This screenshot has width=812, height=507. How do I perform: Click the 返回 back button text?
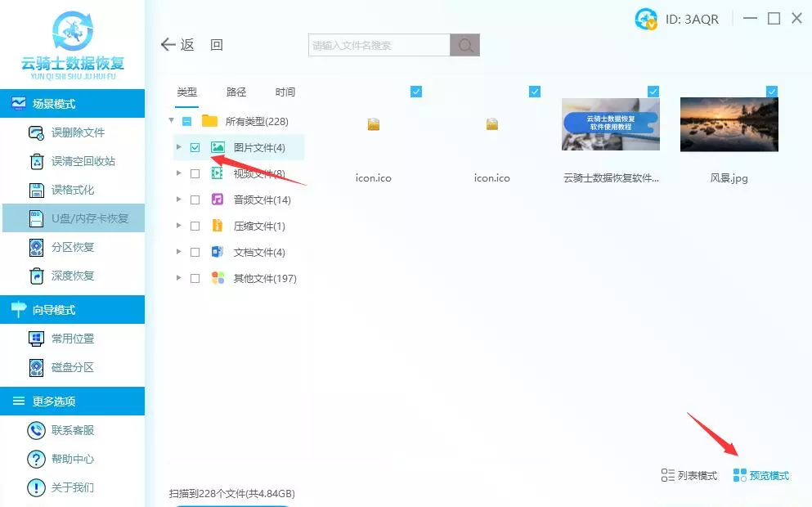tap(202, 45)
